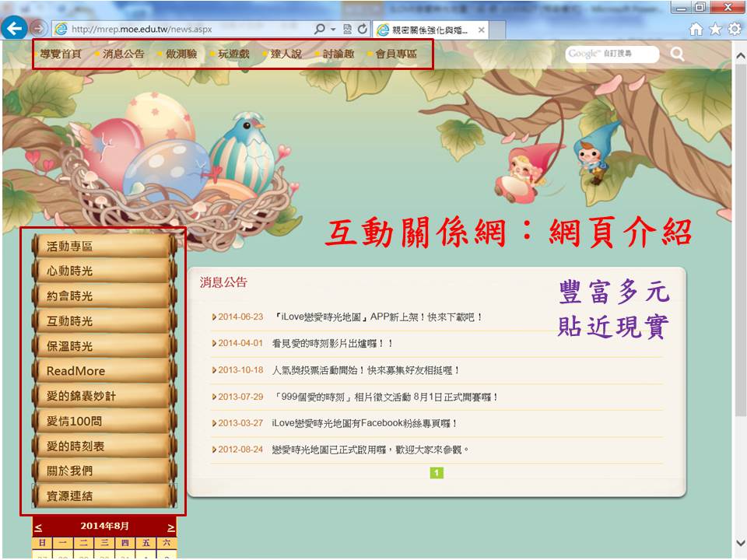Image resolution: width=747 pixels, height=560 pixels.
Task: Go to previous month in calendar
Action: [38, 526]
